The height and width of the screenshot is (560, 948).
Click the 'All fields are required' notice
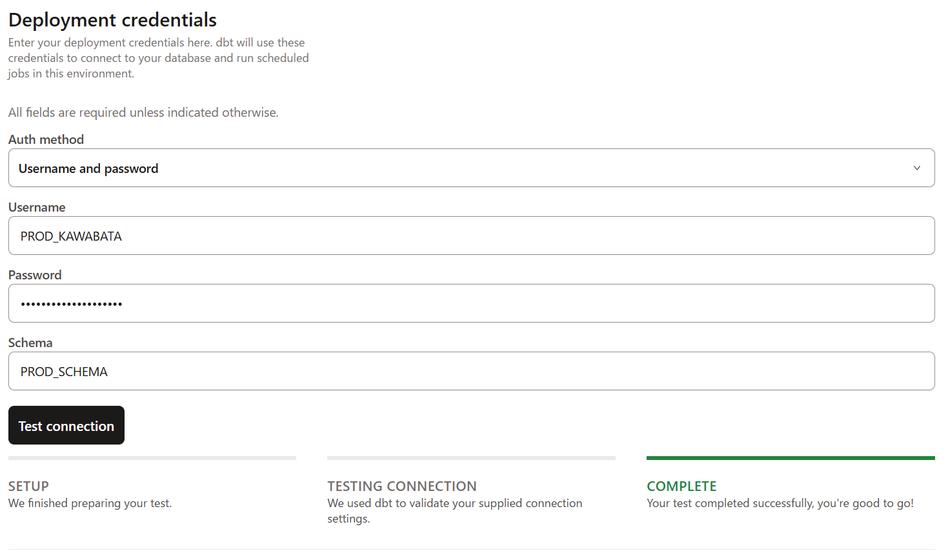pyautogui.click(x=143, y=112)
